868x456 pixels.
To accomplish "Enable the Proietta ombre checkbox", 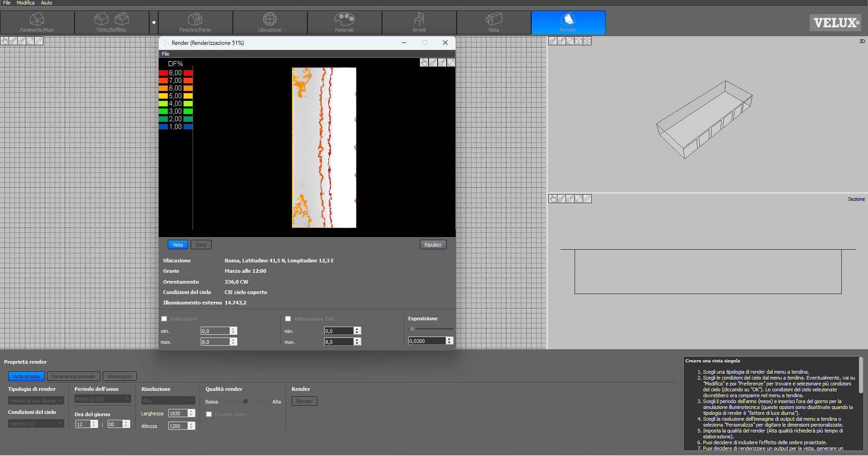I will [x=209, y=414].
